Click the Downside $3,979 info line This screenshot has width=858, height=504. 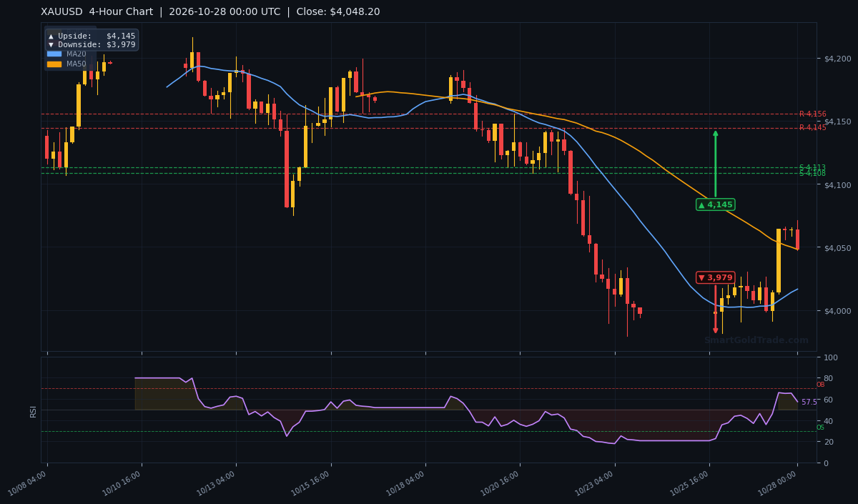pyautogui.click(x=92, y=44)
